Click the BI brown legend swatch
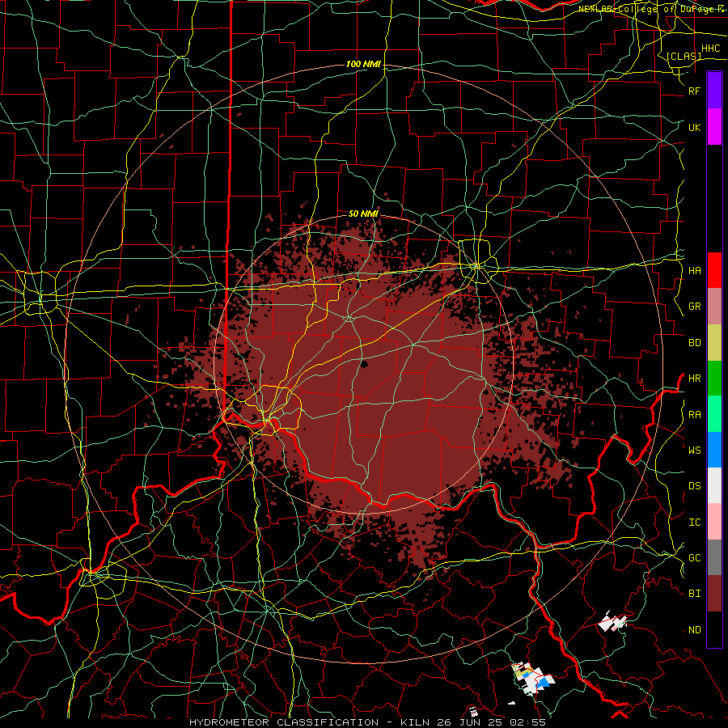The width and height of the screenshot is (728, 728). click(x=714, y=594)
